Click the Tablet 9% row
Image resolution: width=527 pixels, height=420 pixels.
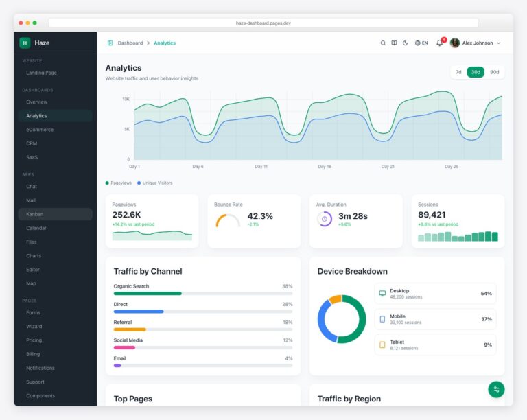435,345
